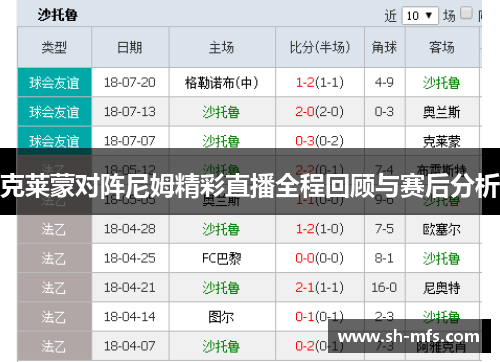Select the 法乙 type cell for 18-04-07
Screen dimensions: 500x362
pos(54,346)
